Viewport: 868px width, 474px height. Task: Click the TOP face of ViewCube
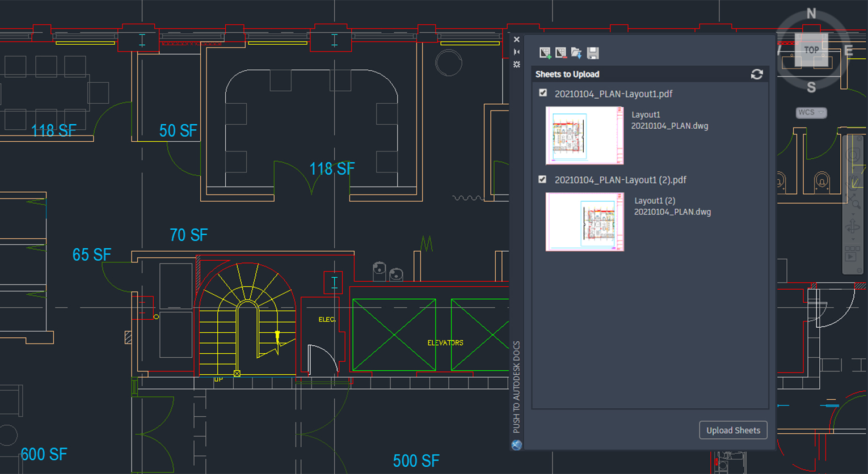[811, 50]
